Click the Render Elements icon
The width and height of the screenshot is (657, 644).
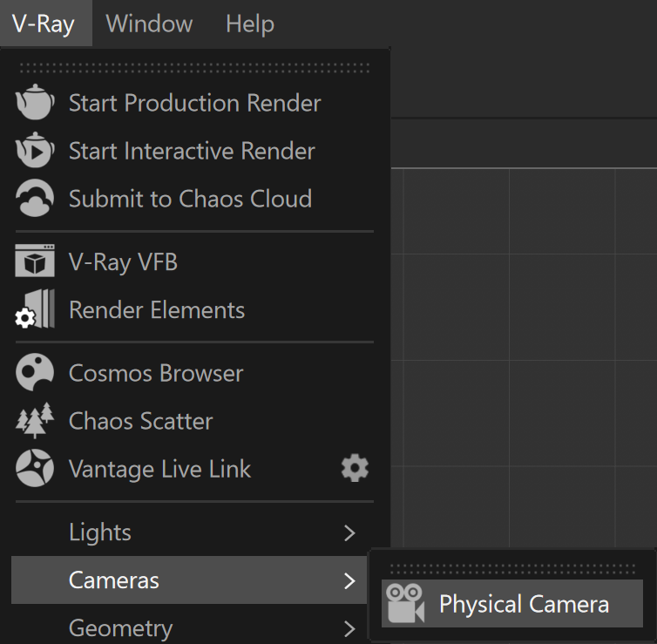coord(35,308)
